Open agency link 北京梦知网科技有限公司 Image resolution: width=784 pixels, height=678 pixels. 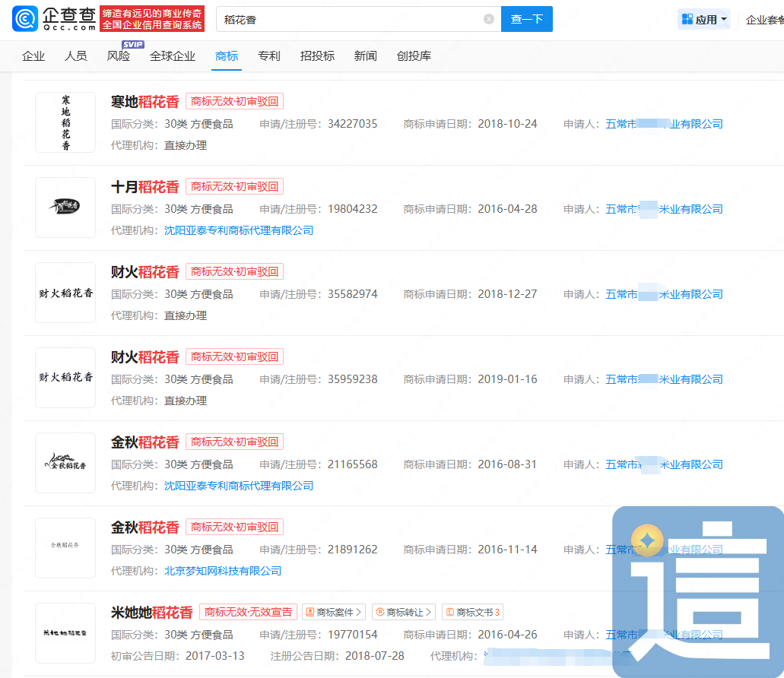tap(223, 571)
